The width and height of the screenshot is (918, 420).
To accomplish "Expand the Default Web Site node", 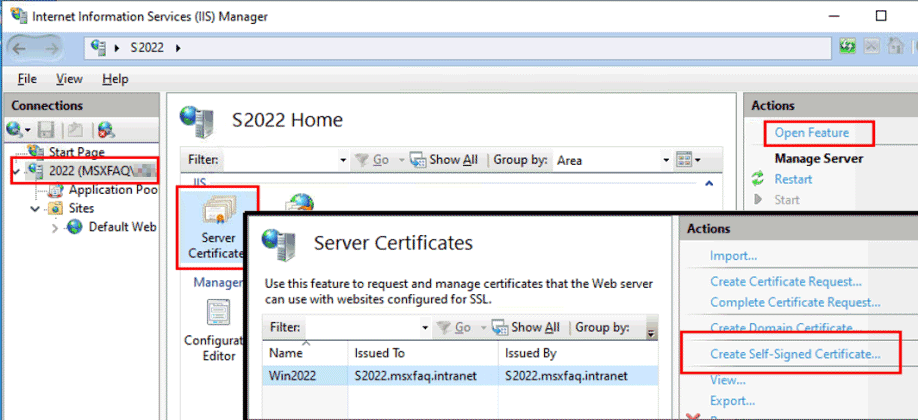I will (55, 227).
